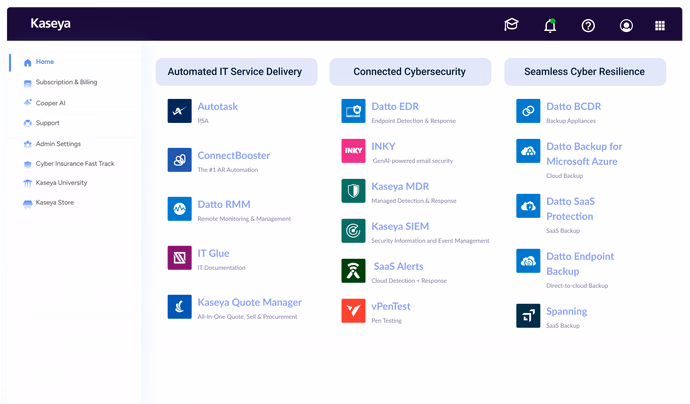Screen dimensions: 690x404
Task: Click the Kaseya logo
Action: pyautogui.click(x=50, y=23)
